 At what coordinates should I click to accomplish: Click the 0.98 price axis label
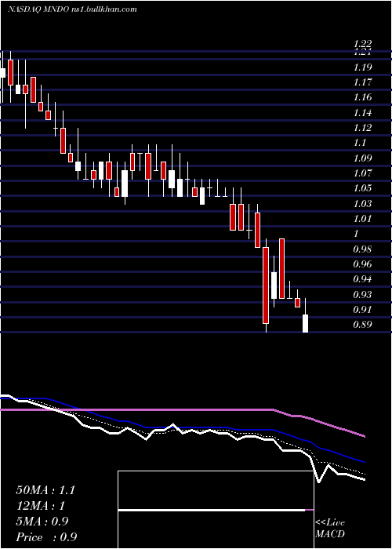[x=362, y=249]
